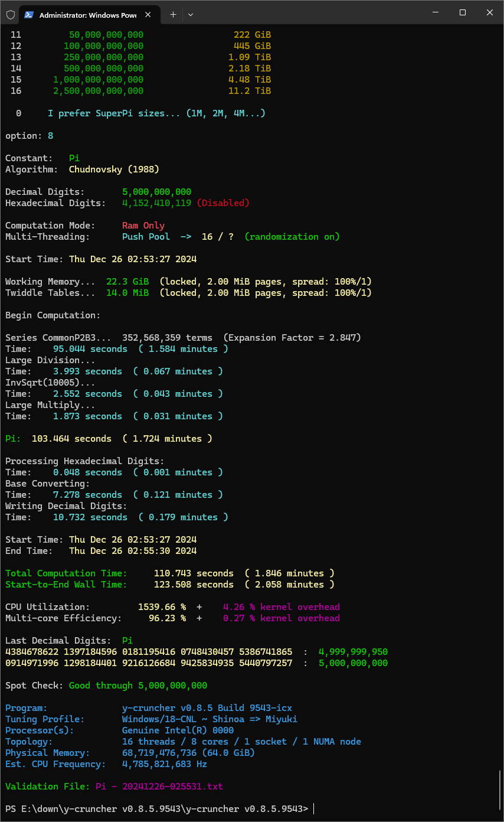The image size is (504, 822).
Task: Click the Large Division time 3.993 seconds
Action: tap(87, 371)
